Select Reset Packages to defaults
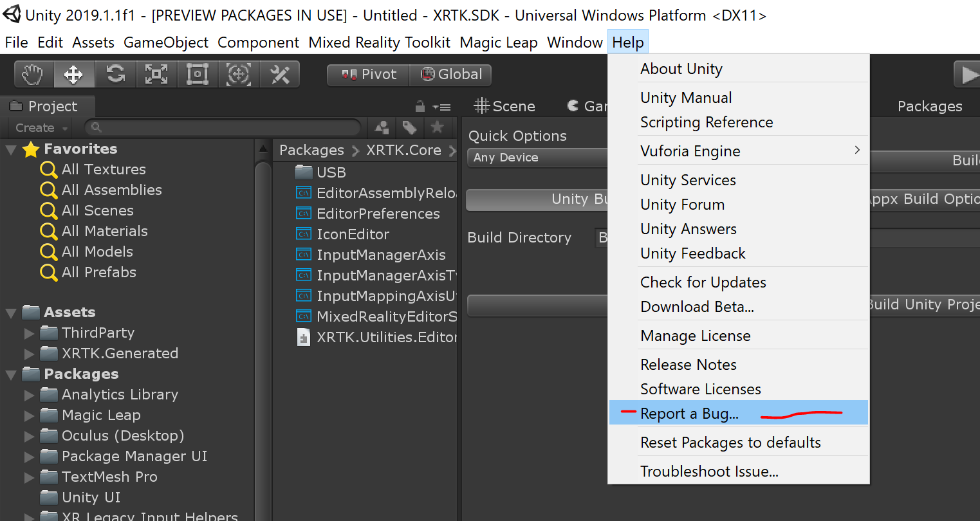 (739, 443)
